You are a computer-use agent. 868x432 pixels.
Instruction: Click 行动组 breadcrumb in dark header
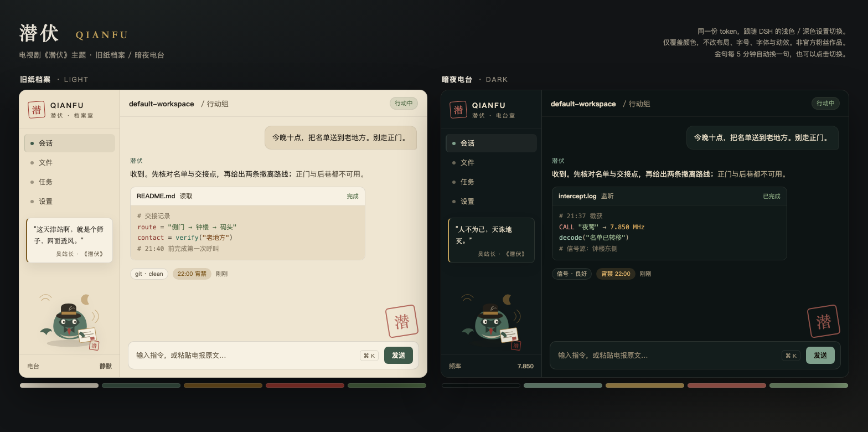[639, 104]
